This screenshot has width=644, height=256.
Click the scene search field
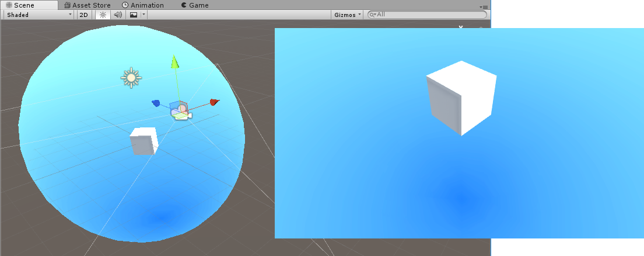(427, 15)
